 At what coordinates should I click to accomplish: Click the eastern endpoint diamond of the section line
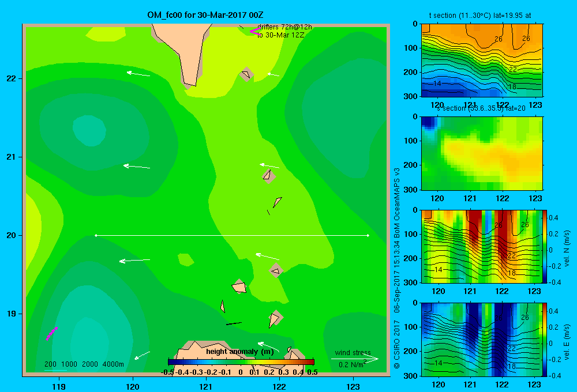[x=368, y=235]
